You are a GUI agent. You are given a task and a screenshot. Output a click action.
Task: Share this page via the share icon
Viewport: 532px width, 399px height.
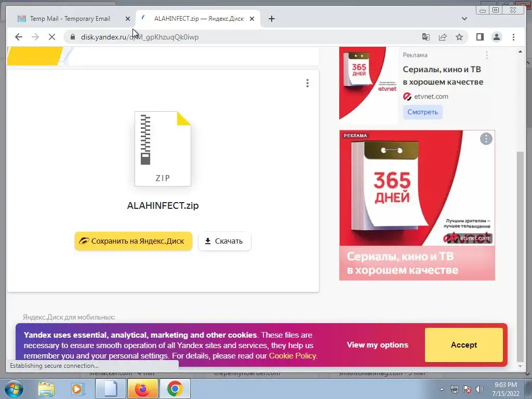[x=443, y=37]
